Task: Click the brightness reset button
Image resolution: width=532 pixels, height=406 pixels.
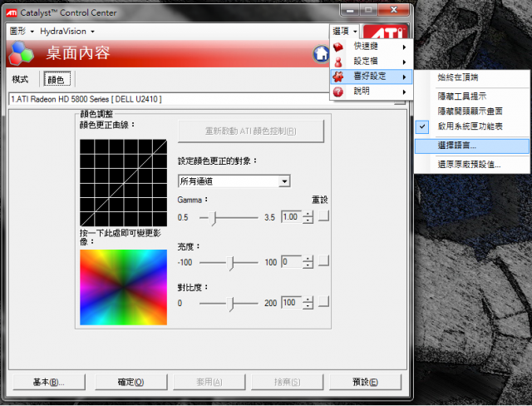Action: pos(323,260)
